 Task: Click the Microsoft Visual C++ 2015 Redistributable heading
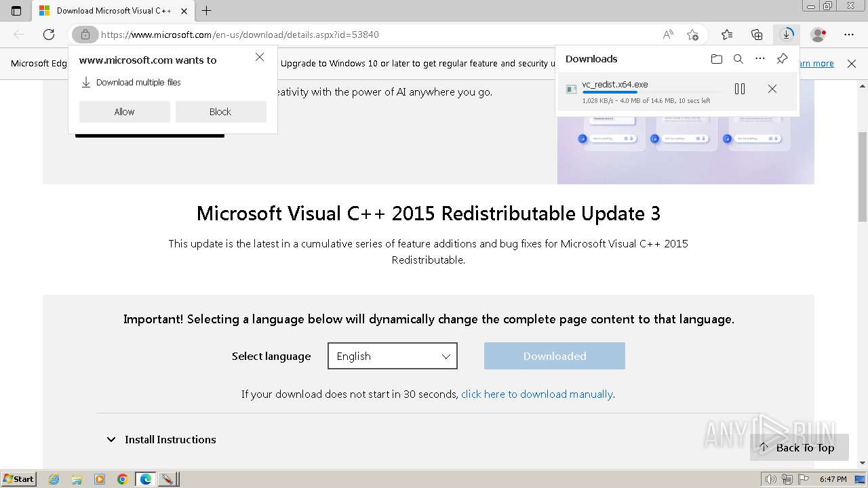(429, 213)
